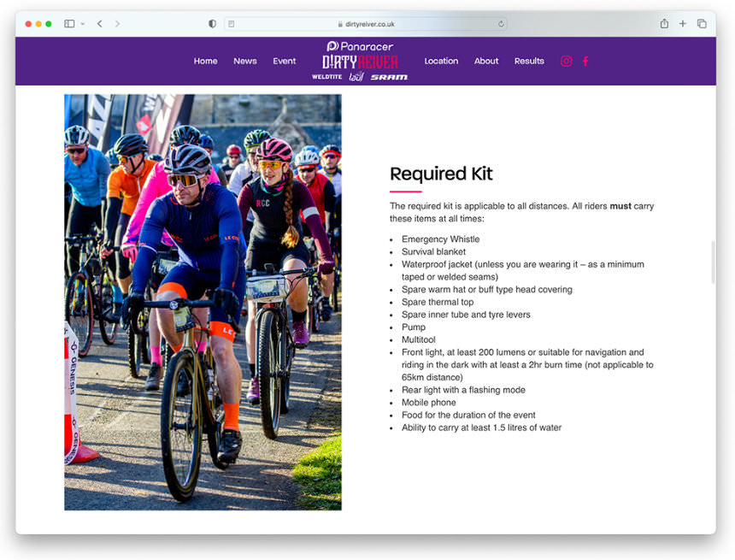Show the tab overview icon
Viewport: 735px width, 560px height.
click(x=702, y=23)
